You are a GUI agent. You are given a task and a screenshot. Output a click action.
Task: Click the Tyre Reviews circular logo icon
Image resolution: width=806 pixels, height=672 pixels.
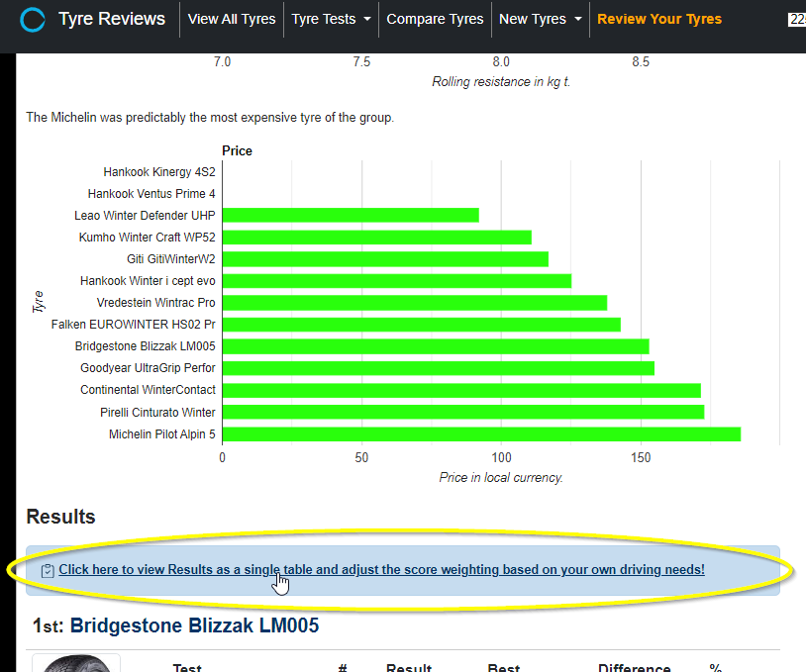pos(33,20)
